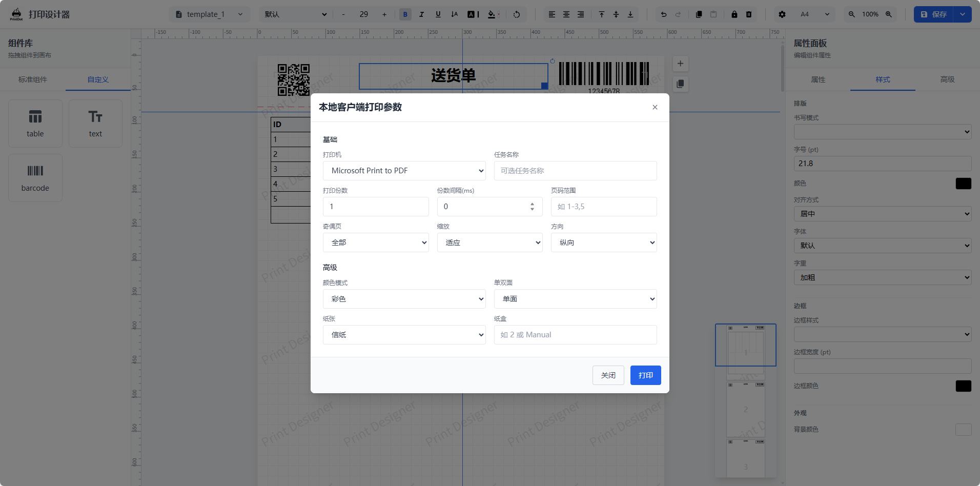Click the text color icon
Image resolution: width=980 pixels, height=486 pixels.
tap(473, 14)
